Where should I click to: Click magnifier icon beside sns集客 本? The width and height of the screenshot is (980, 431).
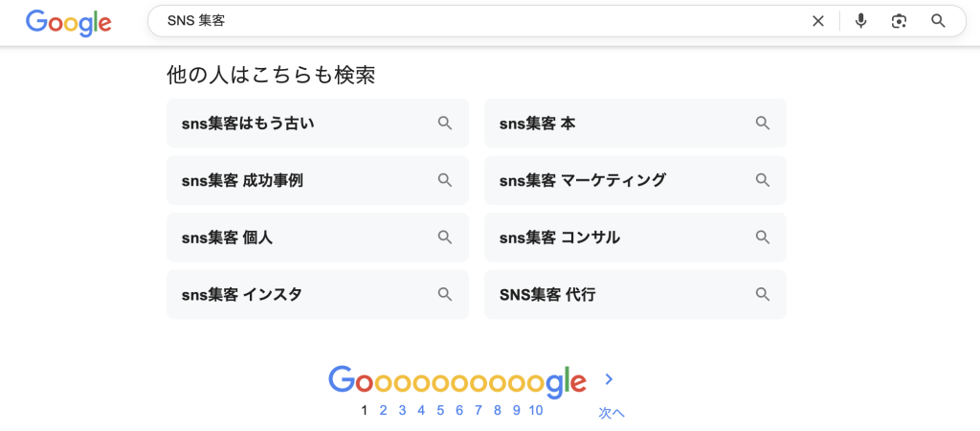click(762, 124)
